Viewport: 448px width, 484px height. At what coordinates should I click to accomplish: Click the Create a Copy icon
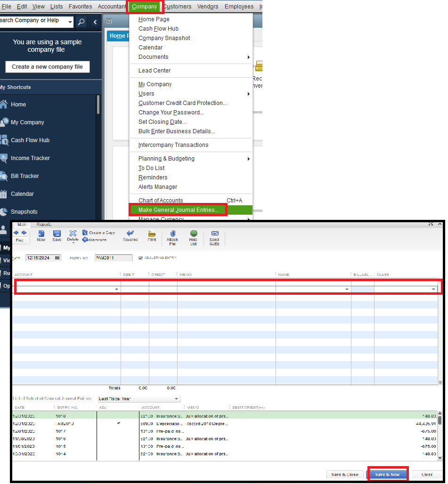pos(85,233)
